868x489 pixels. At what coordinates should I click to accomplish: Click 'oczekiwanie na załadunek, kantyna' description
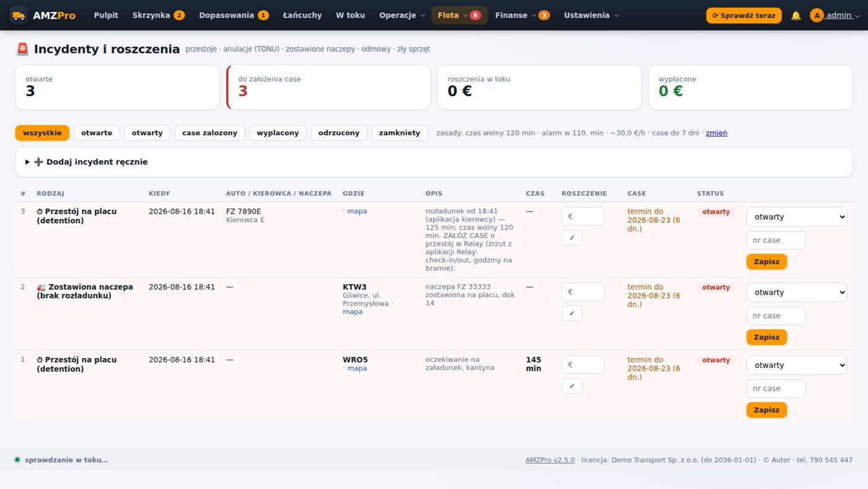[x=459, y=364]
